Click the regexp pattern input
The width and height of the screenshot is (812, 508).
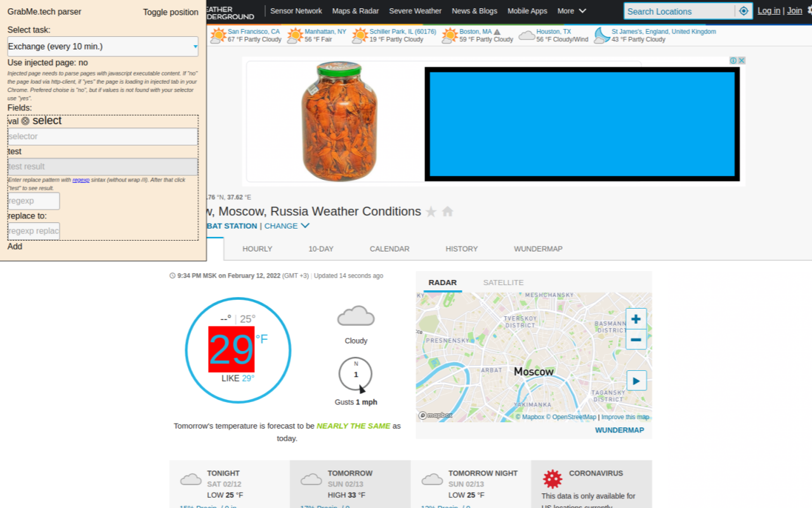(34, 201)
